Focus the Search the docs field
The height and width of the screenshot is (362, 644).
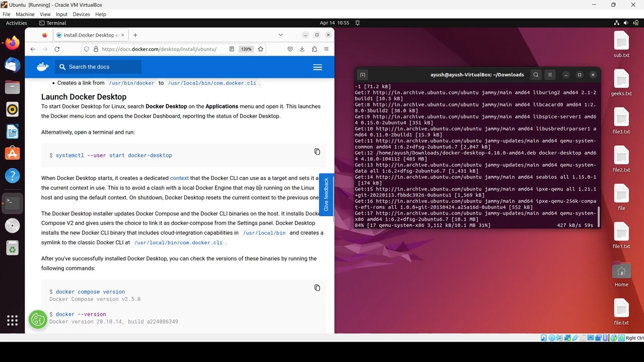pos(99,67)
